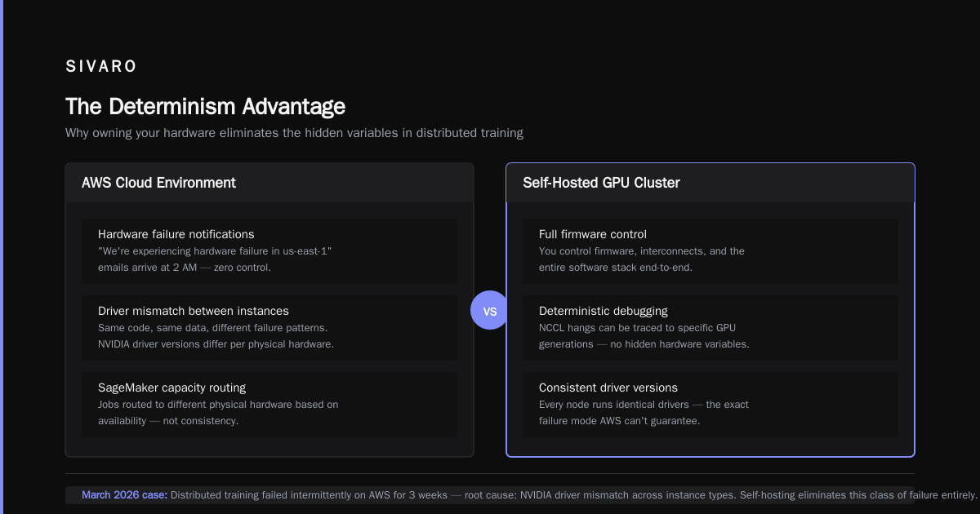Click 'NCCL hangs can be traced' line

[x=637, y=328]
